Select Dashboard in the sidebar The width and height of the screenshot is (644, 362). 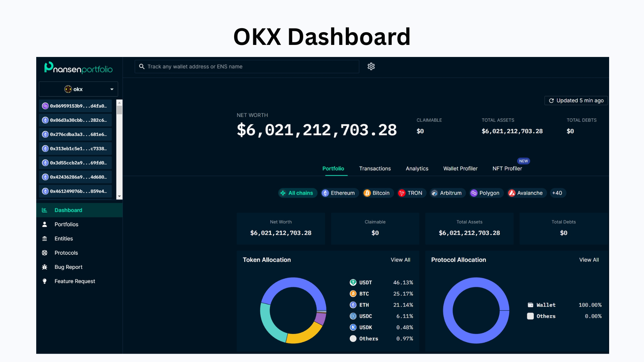click(79, 210)
